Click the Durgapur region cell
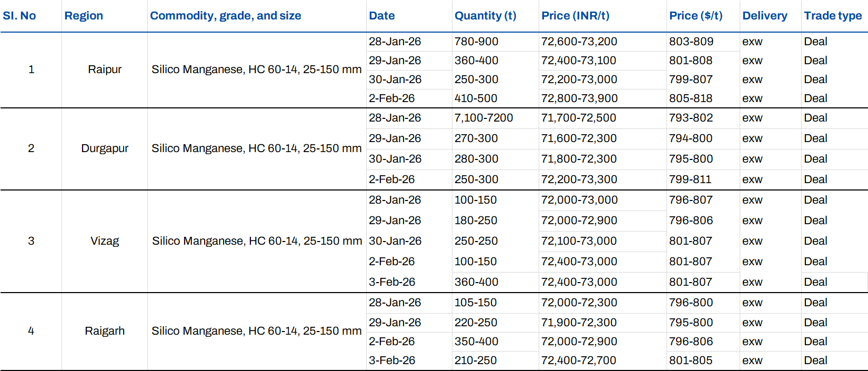868x371 pixels. click(105, 148)
